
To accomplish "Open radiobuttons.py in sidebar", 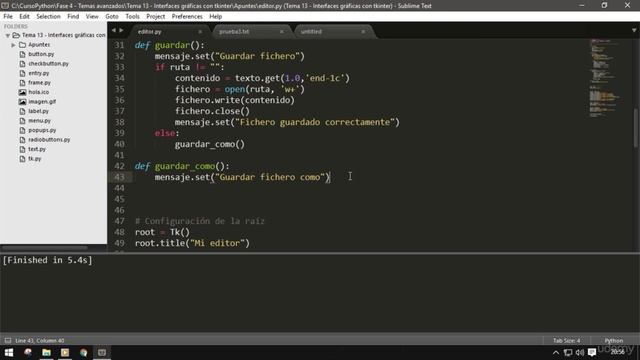I will (49, 140).
